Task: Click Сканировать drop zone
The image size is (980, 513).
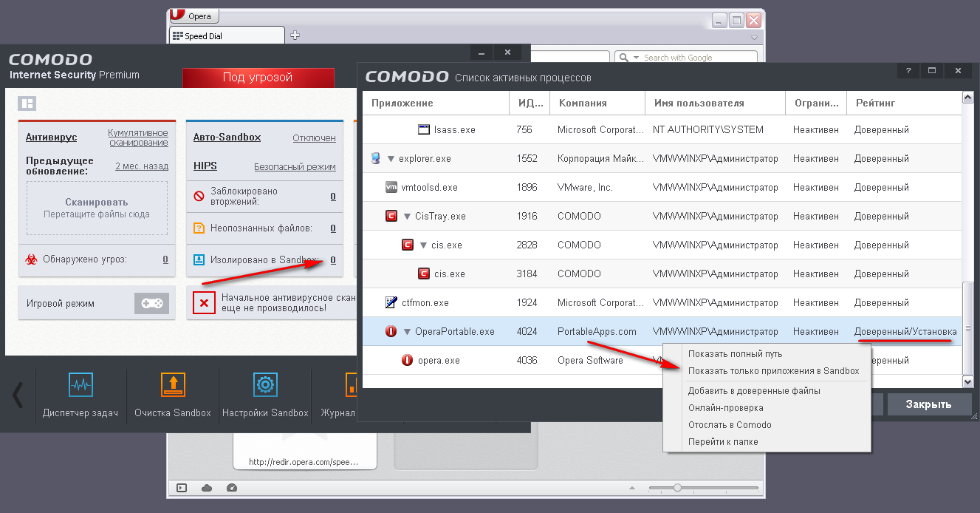Action: [x=97, y=208]
